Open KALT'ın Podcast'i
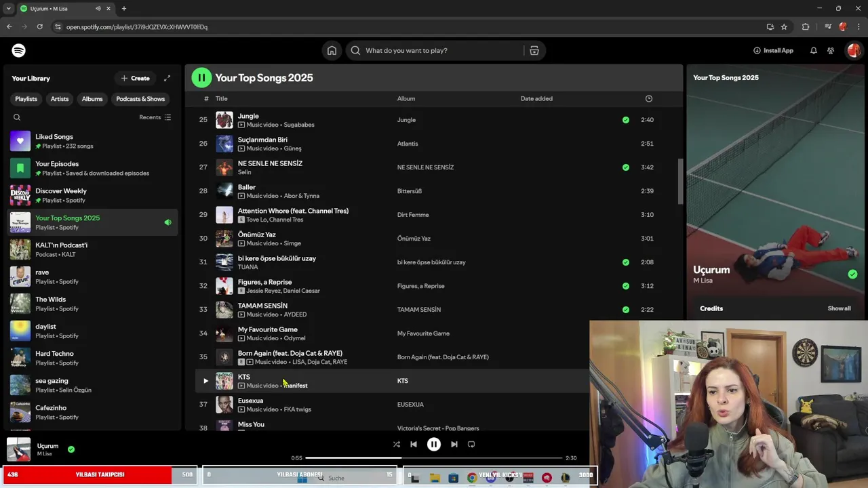This screenshot has width=868, height=488. [x=92, y=249]
